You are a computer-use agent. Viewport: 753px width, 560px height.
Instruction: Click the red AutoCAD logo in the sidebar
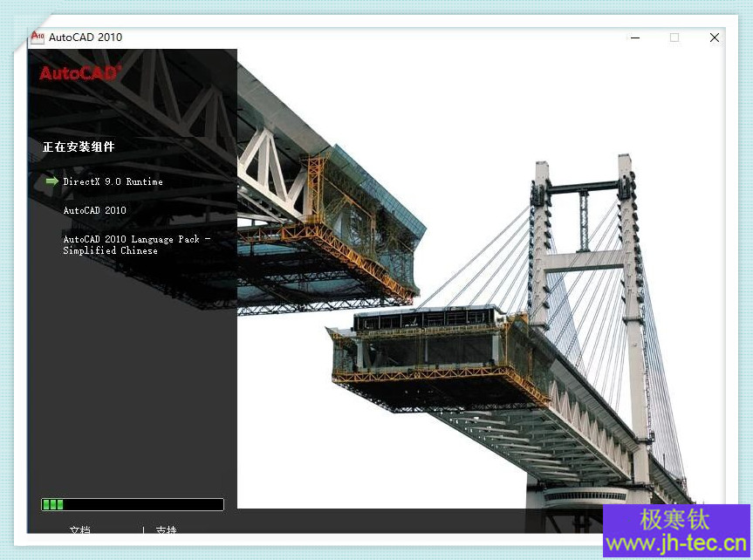coord(80,73)
